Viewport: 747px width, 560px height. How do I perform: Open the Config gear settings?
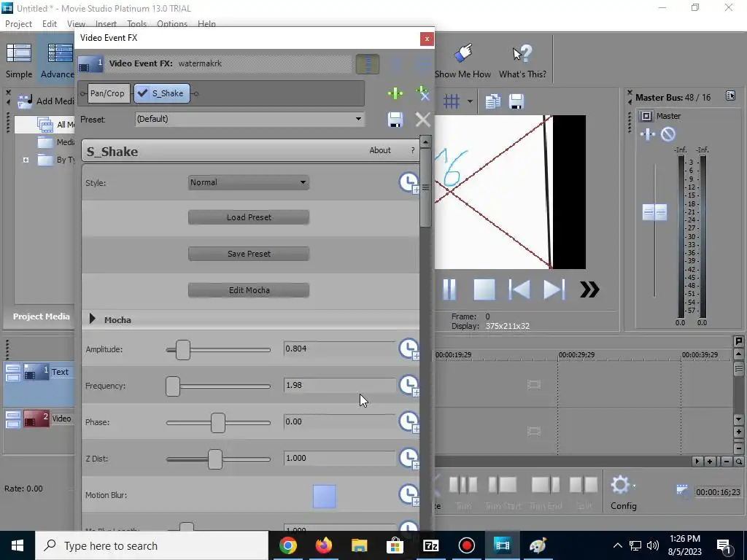623,492
